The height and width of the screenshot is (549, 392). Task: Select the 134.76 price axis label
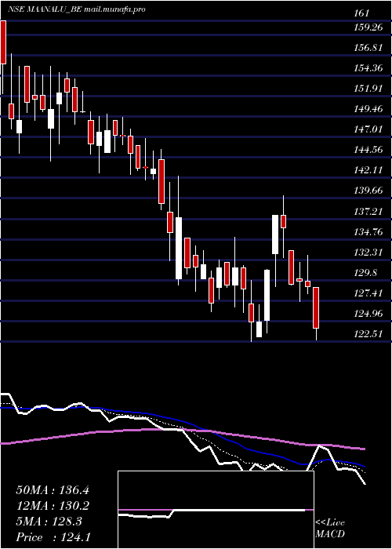point(368,232)
